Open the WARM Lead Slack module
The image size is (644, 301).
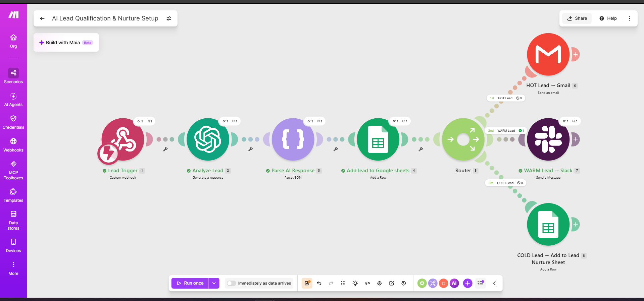click(548, 139)
